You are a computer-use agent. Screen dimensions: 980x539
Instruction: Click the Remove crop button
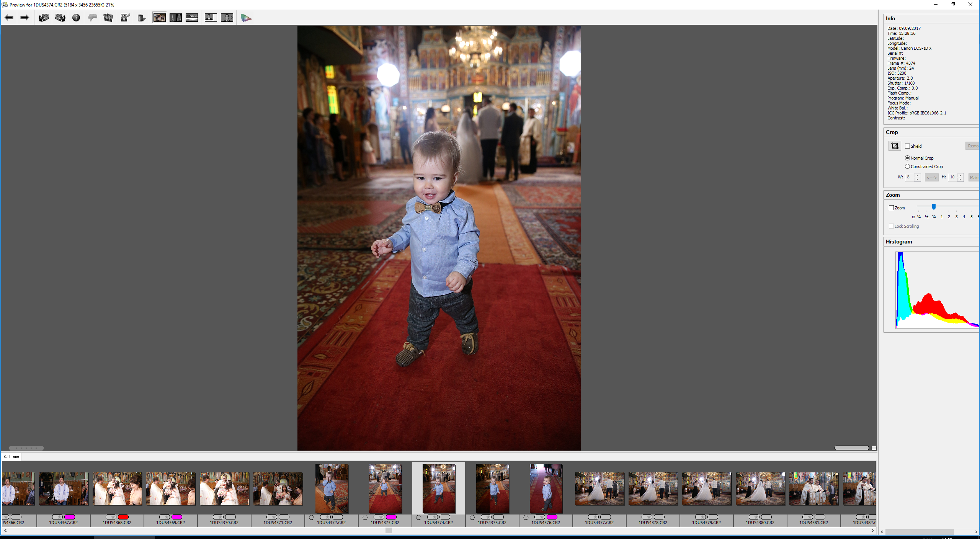coord(972,146)
